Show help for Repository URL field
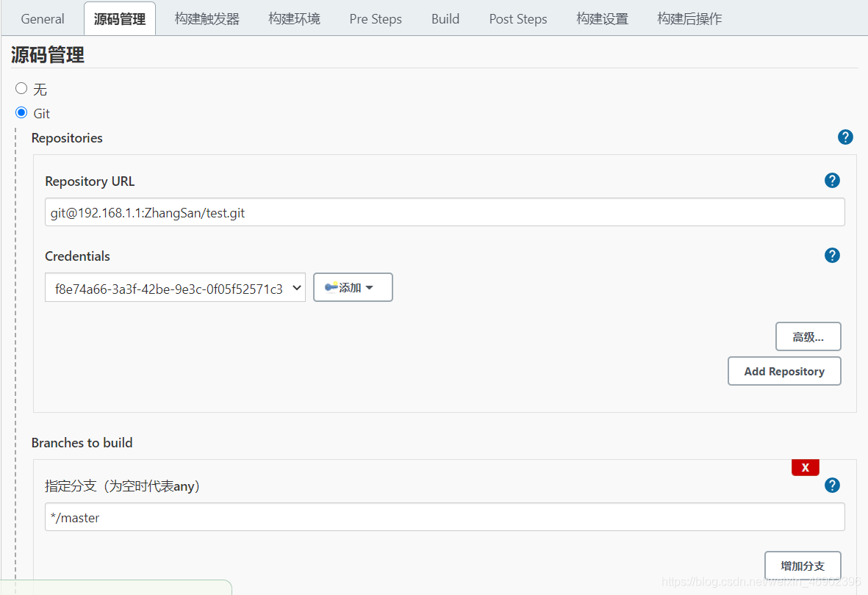Viewport: 868px width, 595px height. (832, 181)
